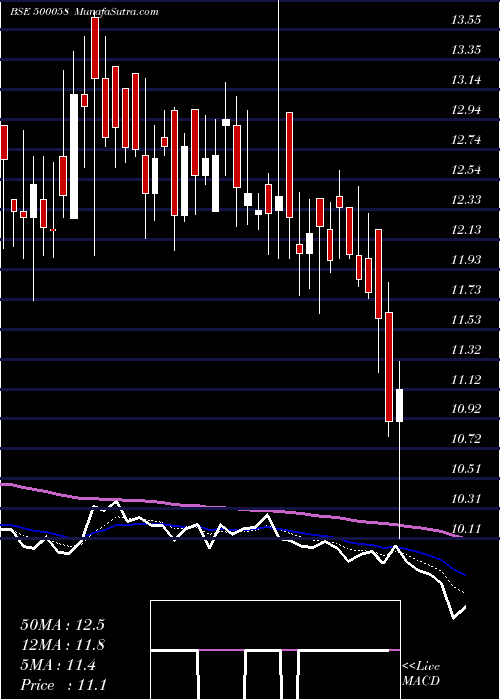Select the 11.73 price axis label
This screenshot has width=500, height=700.
tap(466, 290)
